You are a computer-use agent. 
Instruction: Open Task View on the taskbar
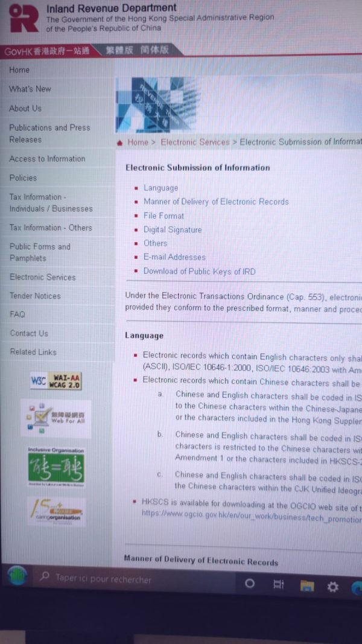click(279, 585)
